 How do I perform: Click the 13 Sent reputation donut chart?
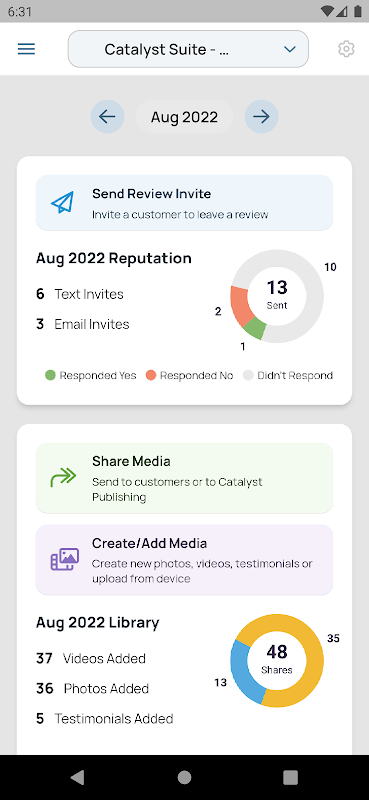coord(277,296)
